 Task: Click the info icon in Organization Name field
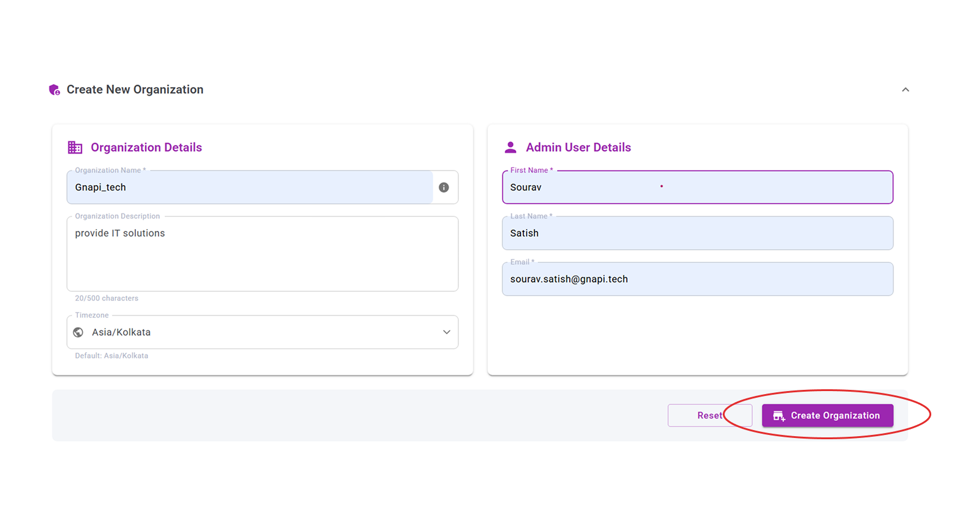tap(444, 188)
